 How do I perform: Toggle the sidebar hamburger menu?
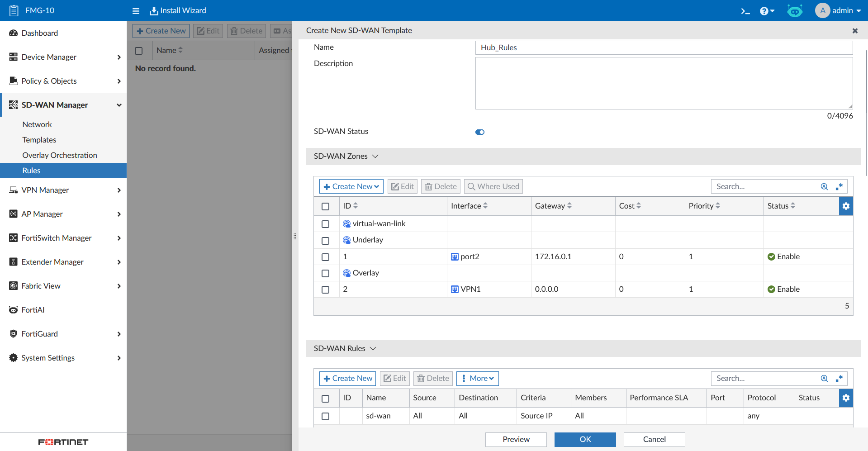pyautogui.click(x=136, y=11)
